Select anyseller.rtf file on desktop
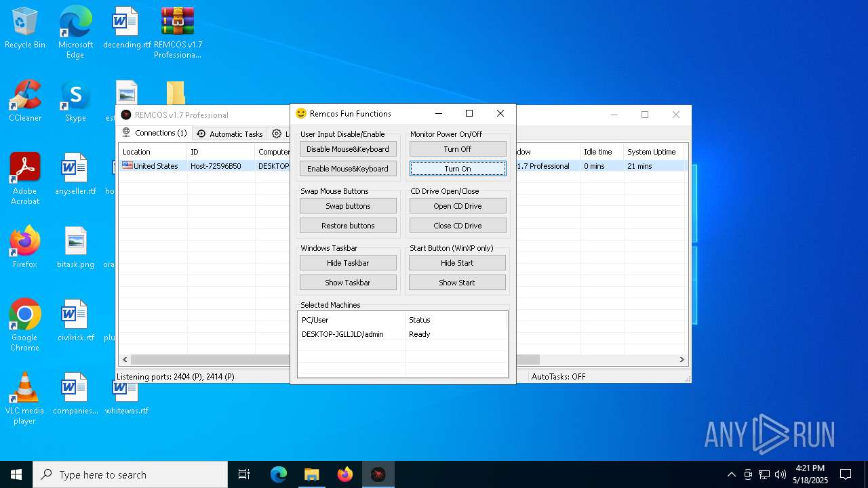The image size is (868, 488). click(75, 174)
